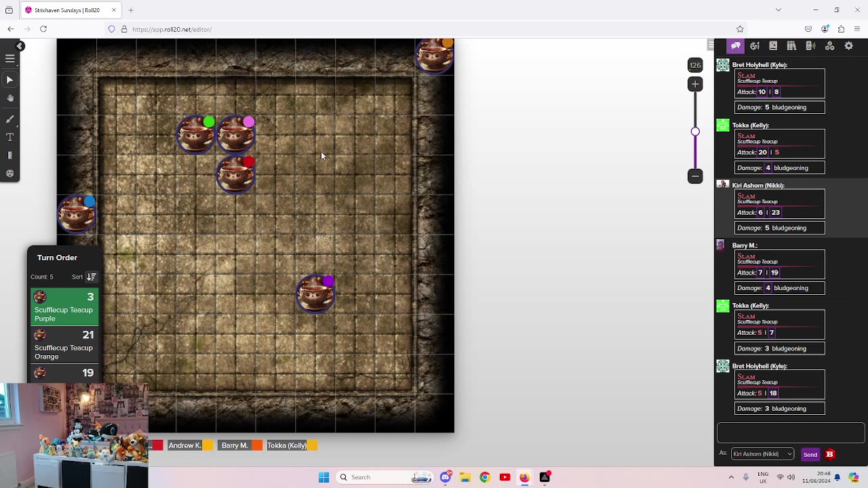Reload the page in browser

[43, 29]
